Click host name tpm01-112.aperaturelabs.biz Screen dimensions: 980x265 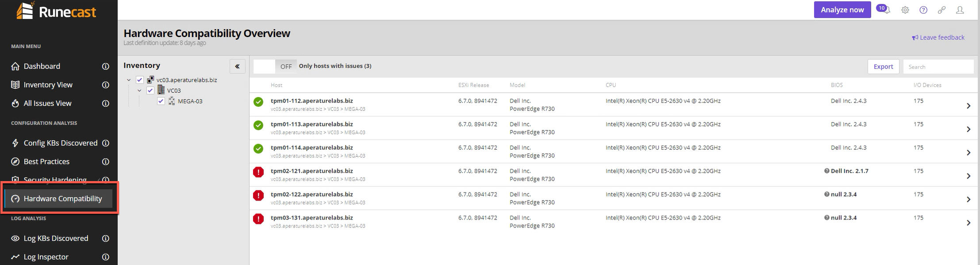point(312,101)
